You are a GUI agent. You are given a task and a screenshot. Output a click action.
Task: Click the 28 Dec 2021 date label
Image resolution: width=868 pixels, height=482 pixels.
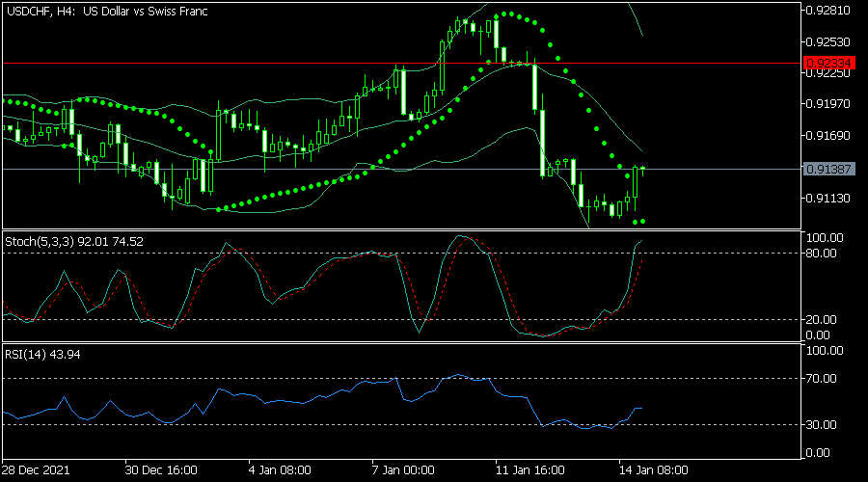[x=36, y=470]
